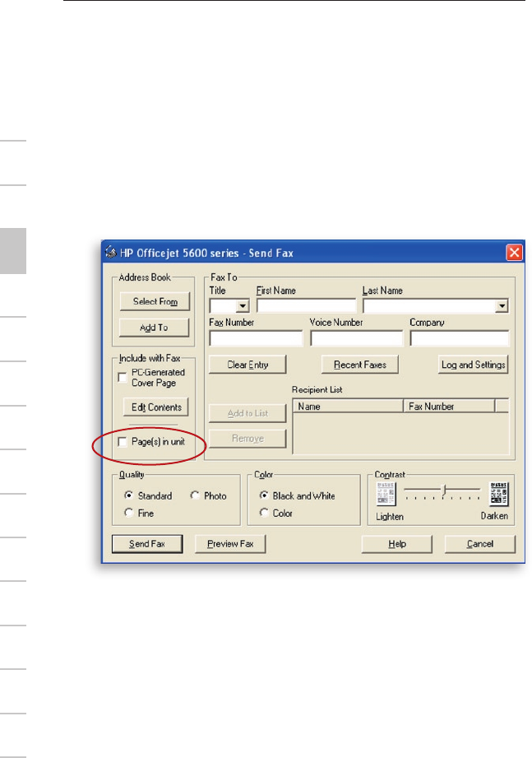This screenshot has height=758, width=532.
Task: Click Select From address book button
Action: click(155, 301)
